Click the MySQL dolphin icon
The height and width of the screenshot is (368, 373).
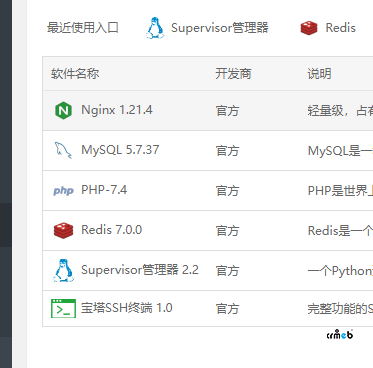[63, 150]
